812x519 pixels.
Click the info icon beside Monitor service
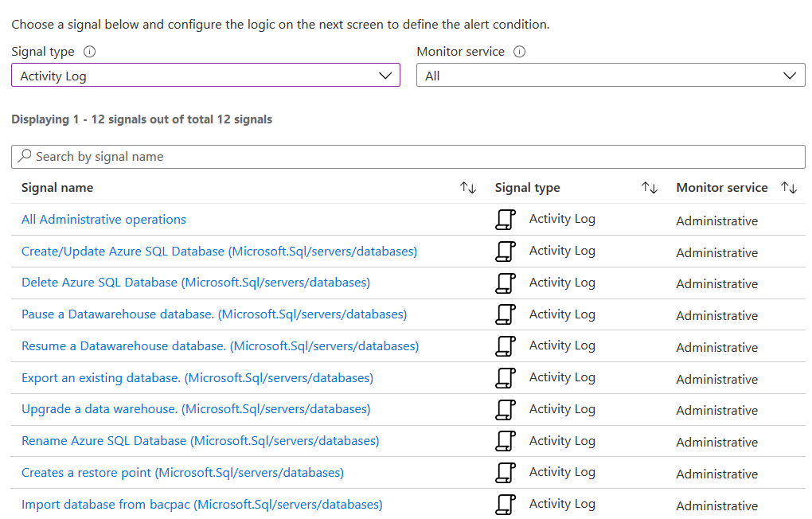pyautogui.click(x=519, y=52)
